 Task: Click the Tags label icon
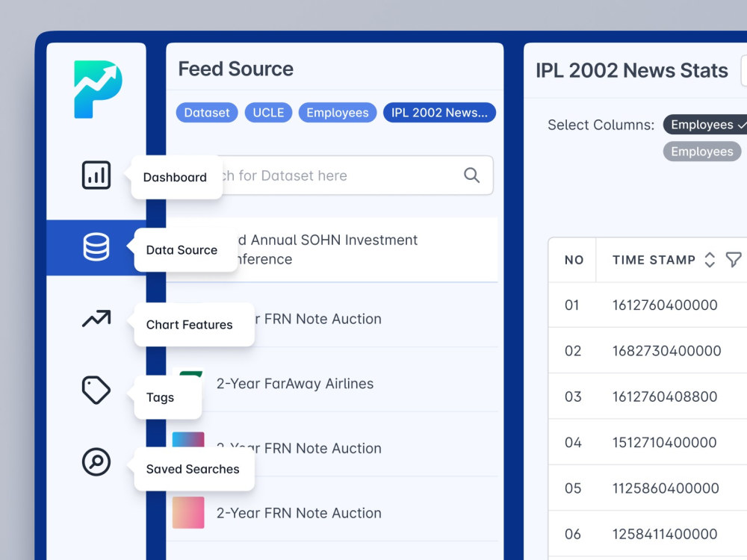click(x=96, y=390)
